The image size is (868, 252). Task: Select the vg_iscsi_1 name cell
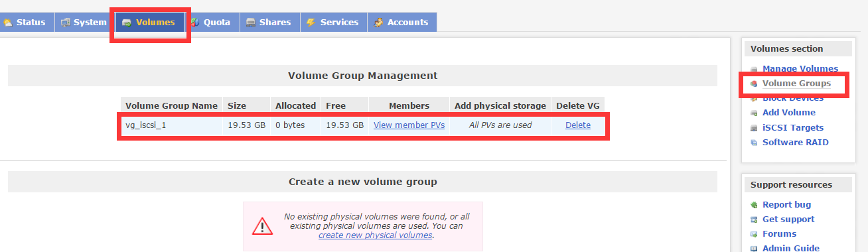tap(171, 125)
